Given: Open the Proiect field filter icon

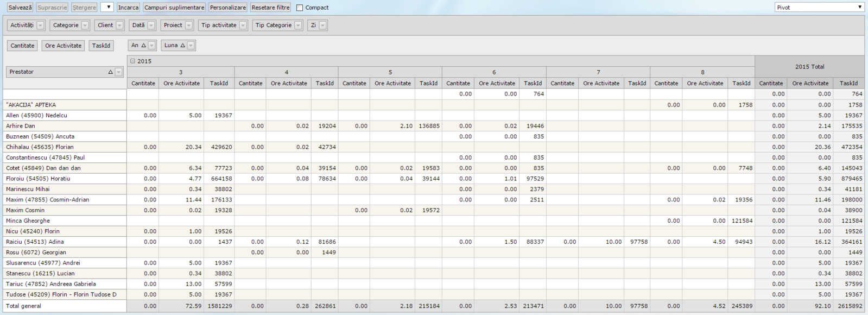Looking at the screenshot, I should click(x=189, y=26).
